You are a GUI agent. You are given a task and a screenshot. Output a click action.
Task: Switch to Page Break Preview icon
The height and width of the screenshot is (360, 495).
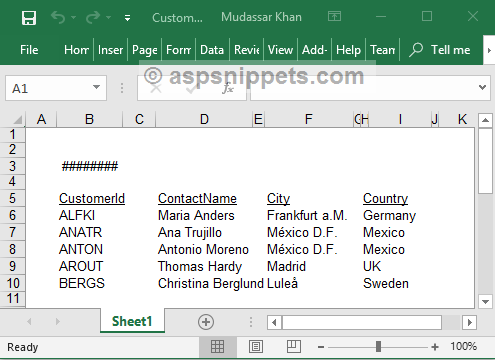coord(294,347)
